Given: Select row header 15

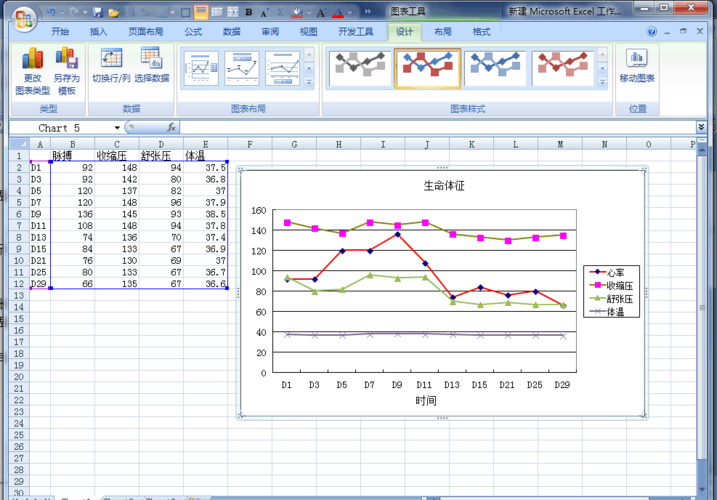Looking at the screenshot, I should 19,318.
